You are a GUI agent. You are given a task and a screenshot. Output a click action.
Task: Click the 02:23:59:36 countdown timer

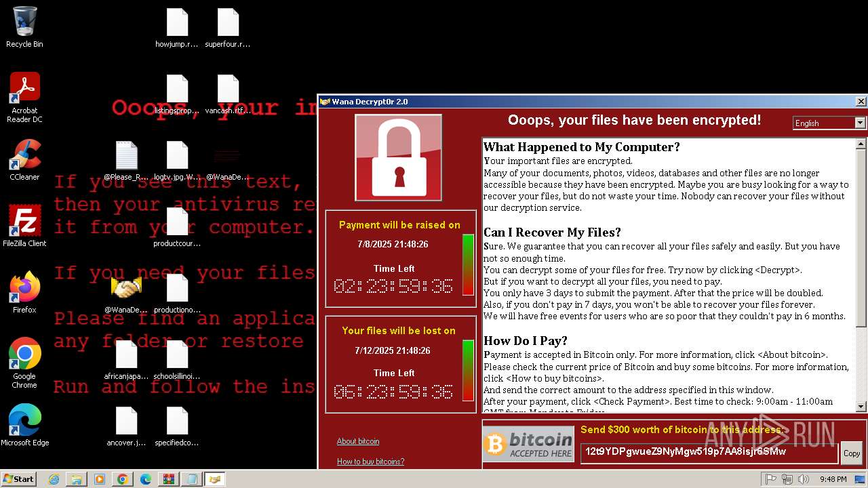(x=393, y=286)
